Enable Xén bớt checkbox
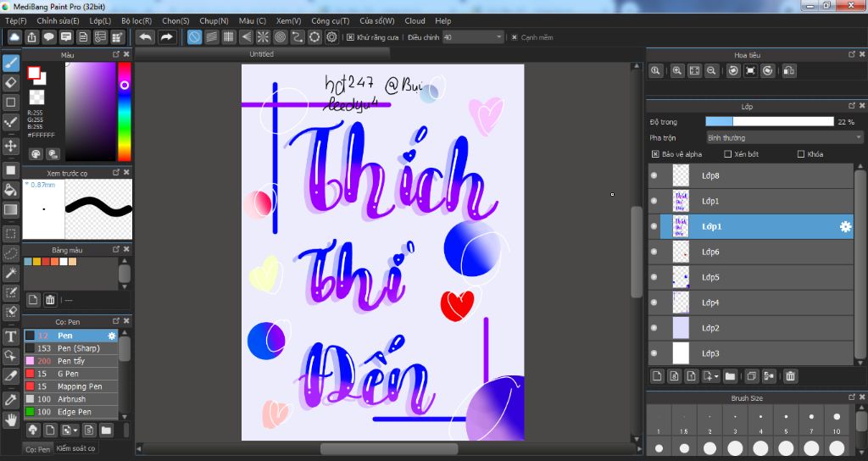868x461 pixels. 728,154
